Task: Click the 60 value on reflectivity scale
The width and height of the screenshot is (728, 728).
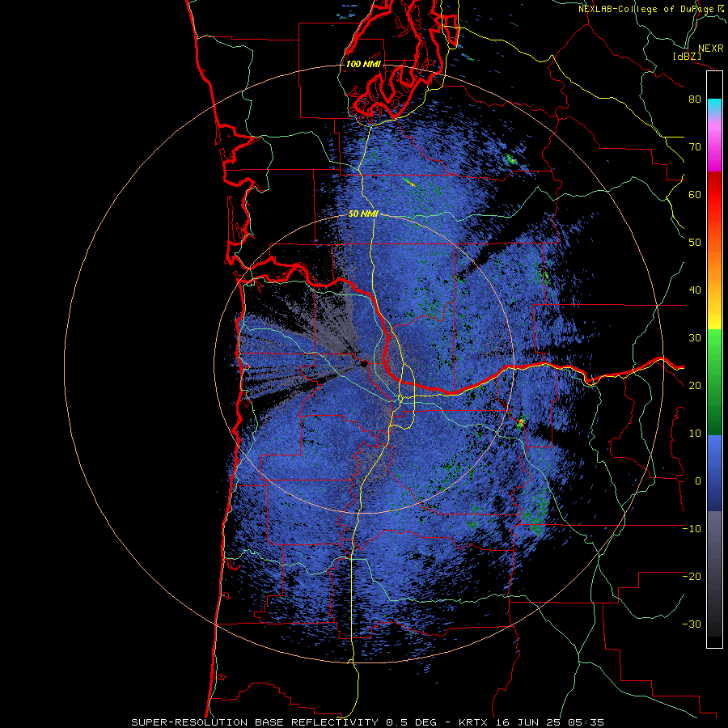Action: click(x=695, y=194)
